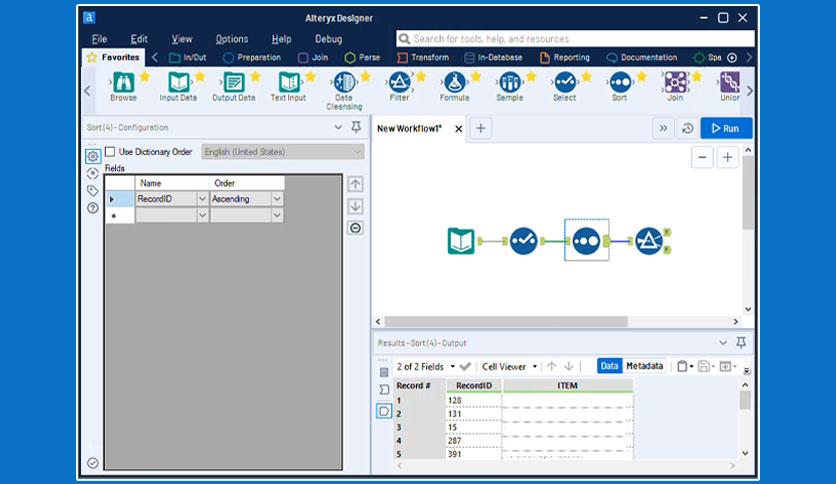Select the Text Input tool

point(288,83)
